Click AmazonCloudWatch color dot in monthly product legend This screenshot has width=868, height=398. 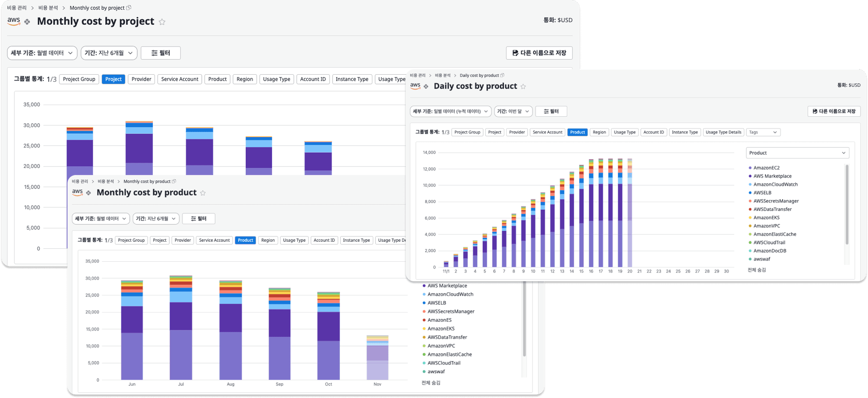point(424,295)
